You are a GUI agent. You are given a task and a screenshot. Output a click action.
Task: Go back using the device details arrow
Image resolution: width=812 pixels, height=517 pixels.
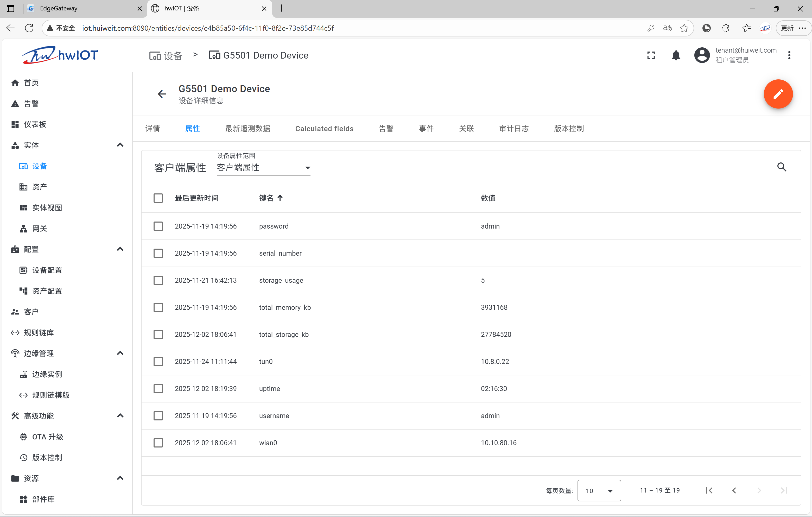[x=162, y=94]
